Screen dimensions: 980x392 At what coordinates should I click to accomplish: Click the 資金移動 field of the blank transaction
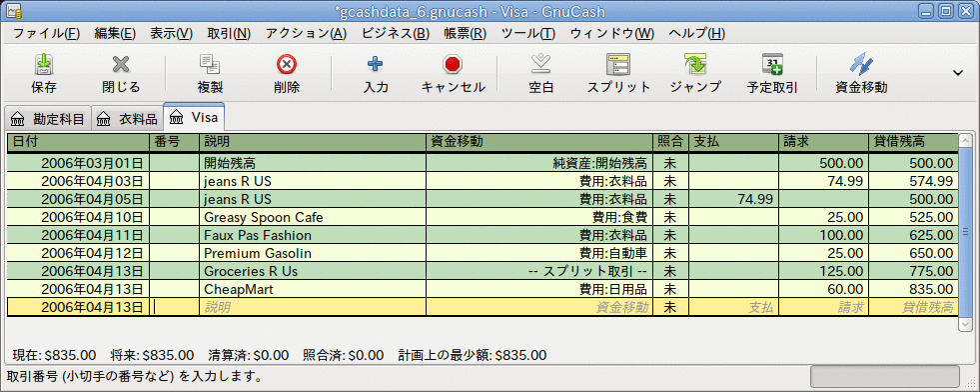(x=539, y=307)
